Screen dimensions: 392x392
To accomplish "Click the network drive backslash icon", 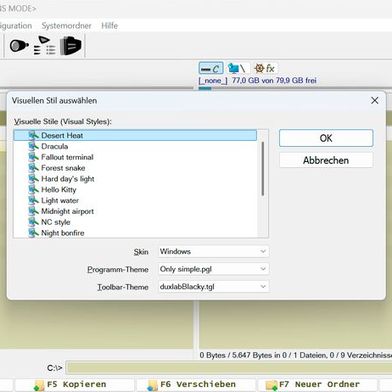I will tap(237, 69).
